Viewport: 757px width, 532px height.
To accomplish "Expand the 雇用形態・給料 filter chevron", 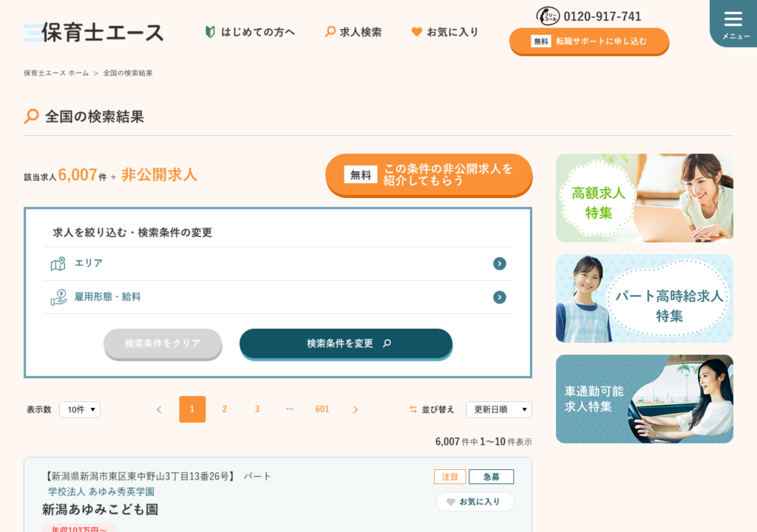I will 500,297.
